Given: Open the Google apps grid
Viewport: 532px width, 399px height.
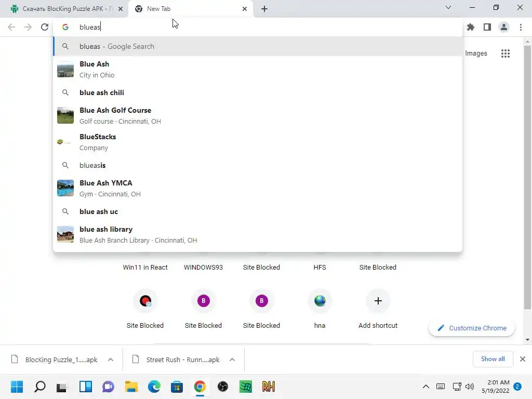Looking at the screenshot, I should click(505, 54).
